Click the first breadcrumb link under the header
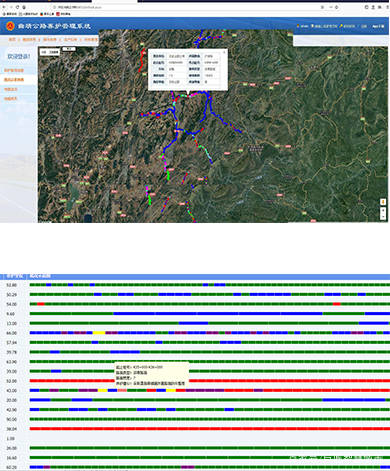This screenshot has width=390, height=471. pyautogui.click(x=12, y=39)
